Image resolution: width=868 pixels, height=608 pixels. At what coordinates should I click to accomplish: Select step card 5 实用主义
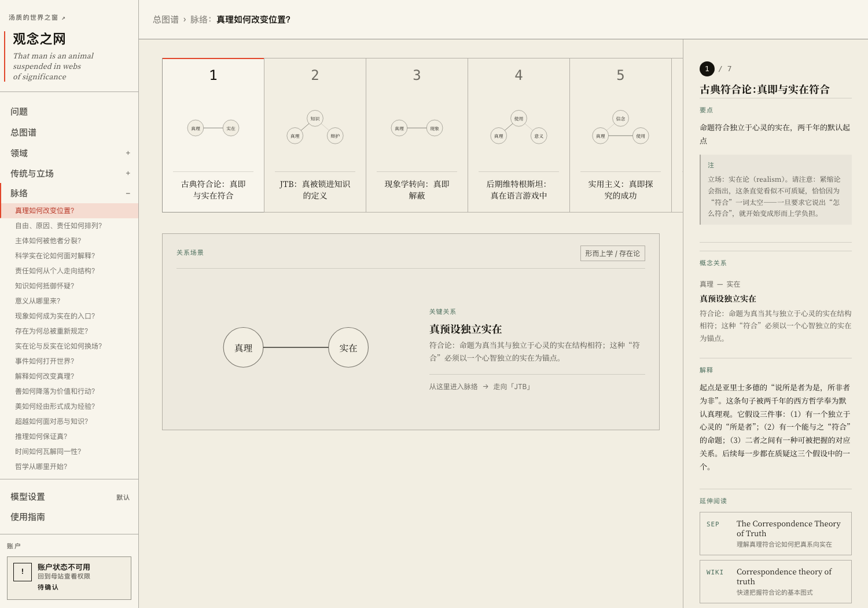point(620,135)
